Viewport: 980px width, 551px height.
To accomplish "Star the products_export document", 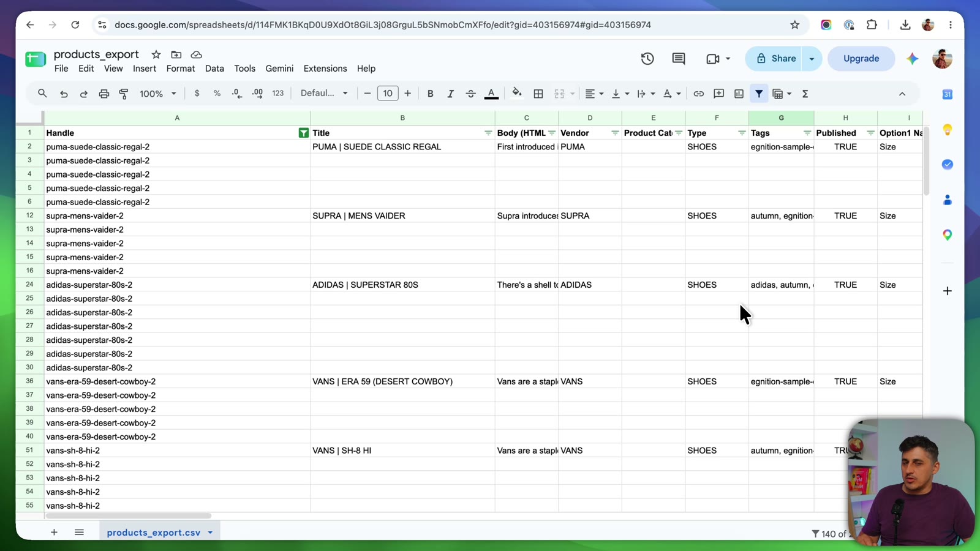I will (x=156, y=54).
